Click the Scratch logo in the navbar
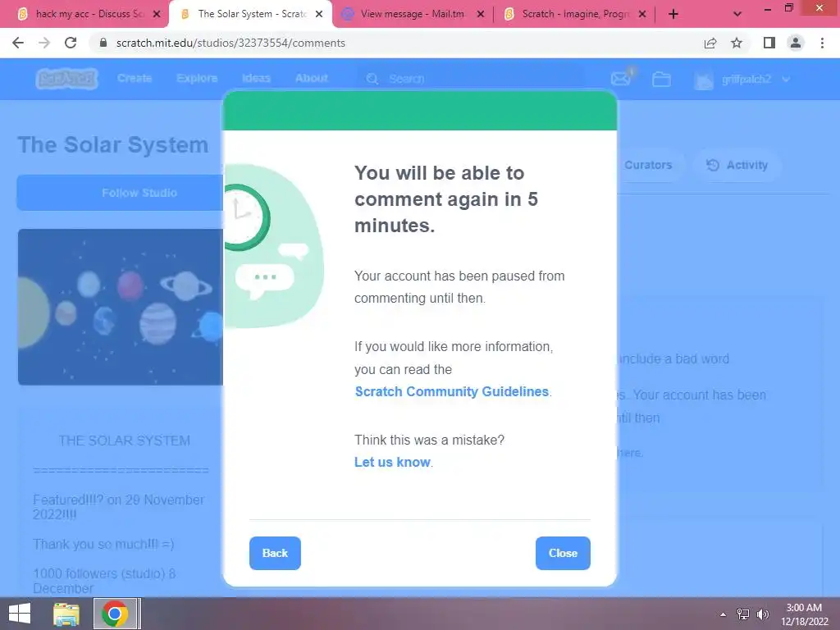Viewport: 840px width, 630px height. pyautogui.click(x=66, y=79)
